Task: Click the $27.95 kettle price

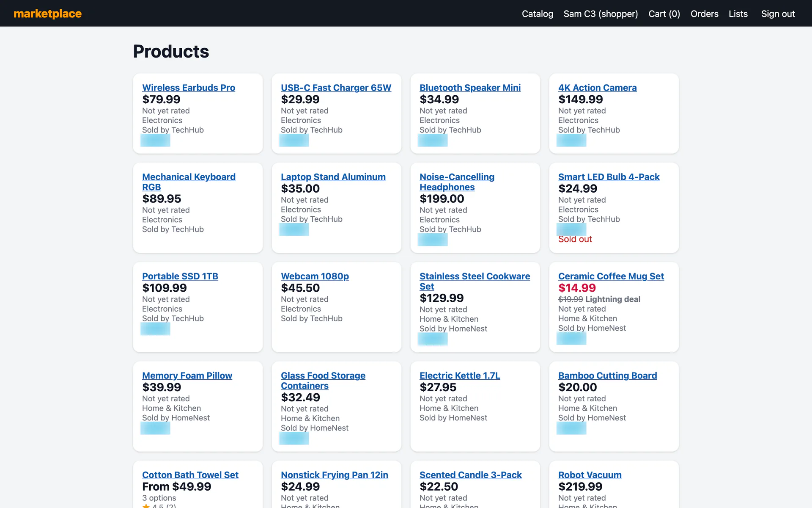Action: click(x=438, y=387)
